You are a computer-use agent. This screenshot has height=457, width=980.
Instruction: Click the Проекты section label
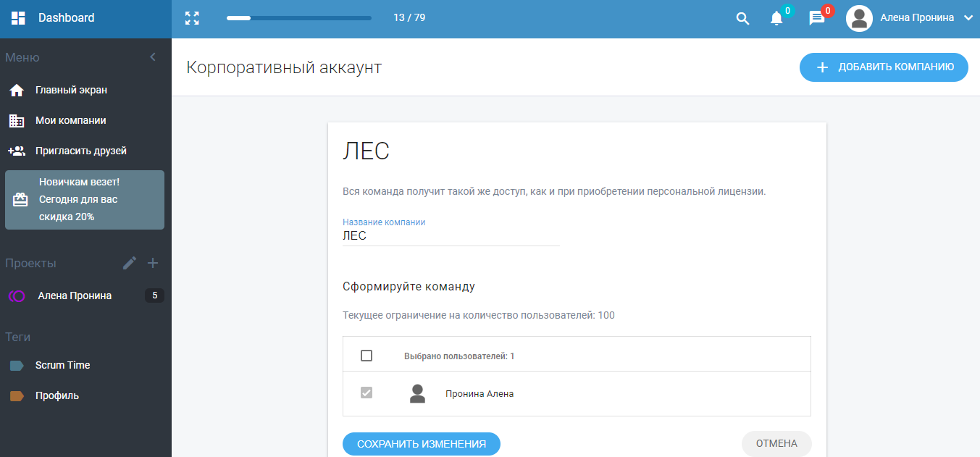click(x=30, y=263)
